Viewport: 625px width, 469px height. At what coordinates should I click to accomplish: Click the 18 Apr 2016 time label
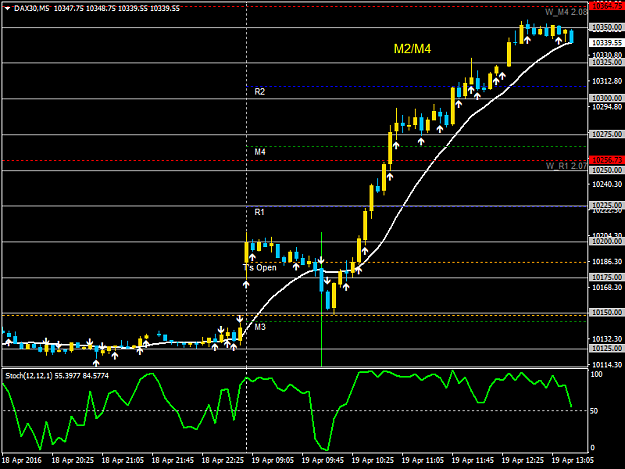pyautogui.click(x=22, y=460)
